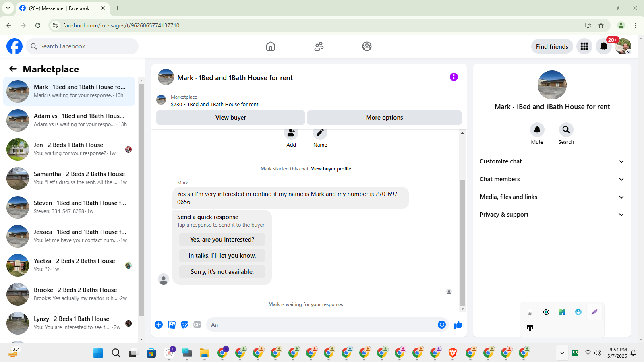Attach a photo using image icon

click(172, 325)
